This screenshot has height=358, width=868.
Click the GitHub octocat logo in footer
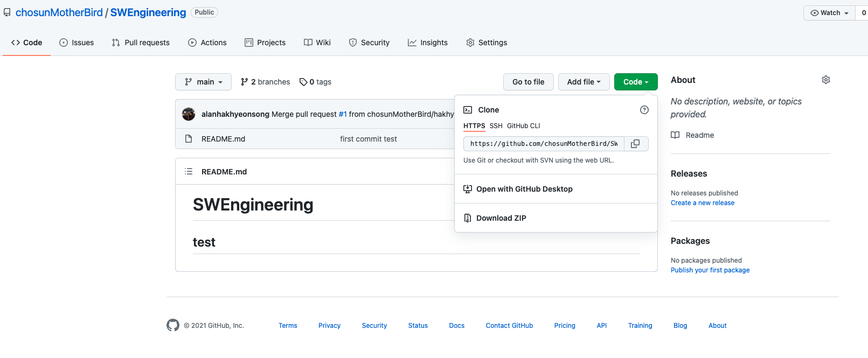click(x=173, y=325)
